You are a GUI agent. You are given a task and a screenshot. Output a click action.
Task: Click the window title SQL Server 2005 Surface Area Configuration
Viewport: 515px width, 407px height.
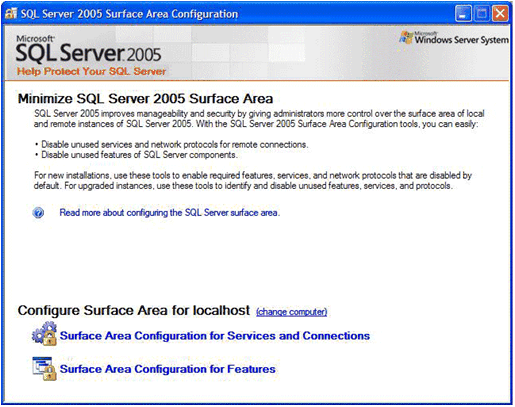129,14
